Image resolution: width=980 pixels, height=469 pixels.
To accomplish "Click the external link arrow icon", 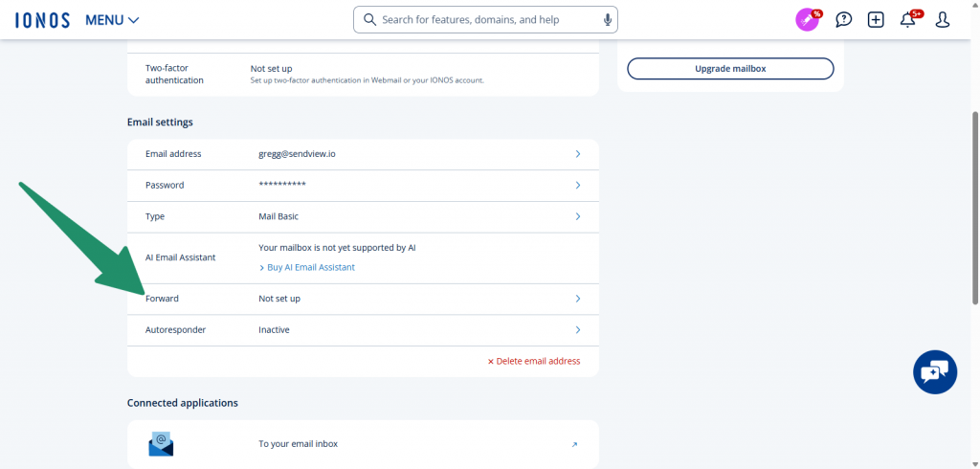I will 575,445.
